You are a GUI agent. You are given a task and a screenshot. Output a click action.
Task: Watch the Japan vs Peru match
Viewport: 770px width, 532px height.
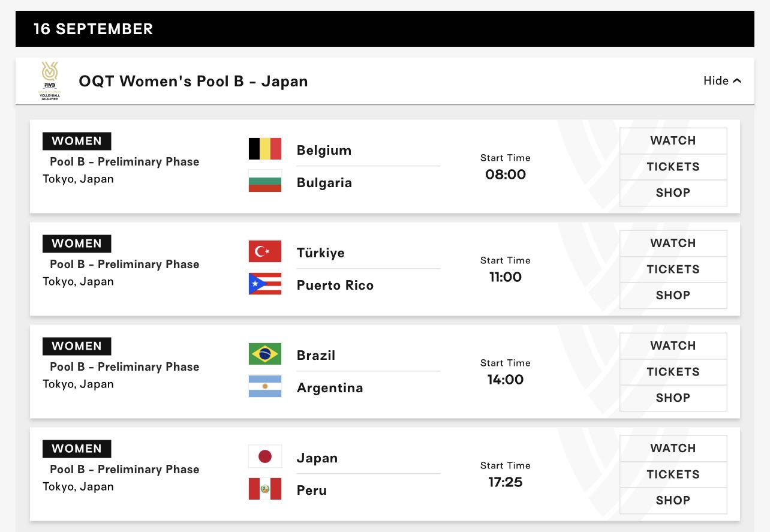pos(673,449)
